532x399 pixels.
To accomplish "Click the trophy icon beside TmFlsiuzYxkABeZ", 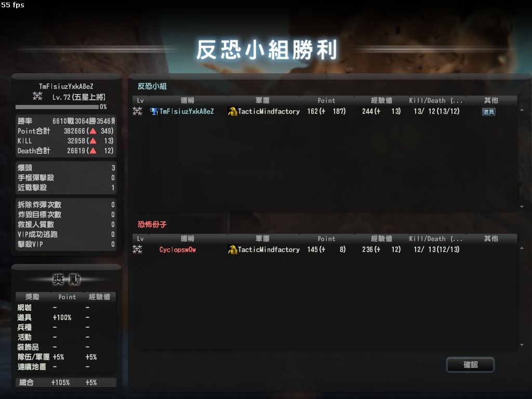I will click(x=154, y=111).
